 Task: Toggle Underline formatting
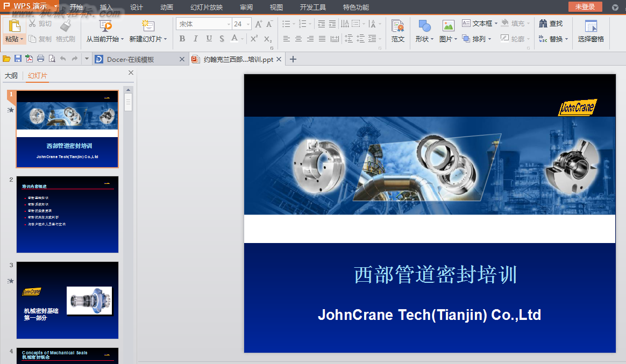click(x=209, y=39)
